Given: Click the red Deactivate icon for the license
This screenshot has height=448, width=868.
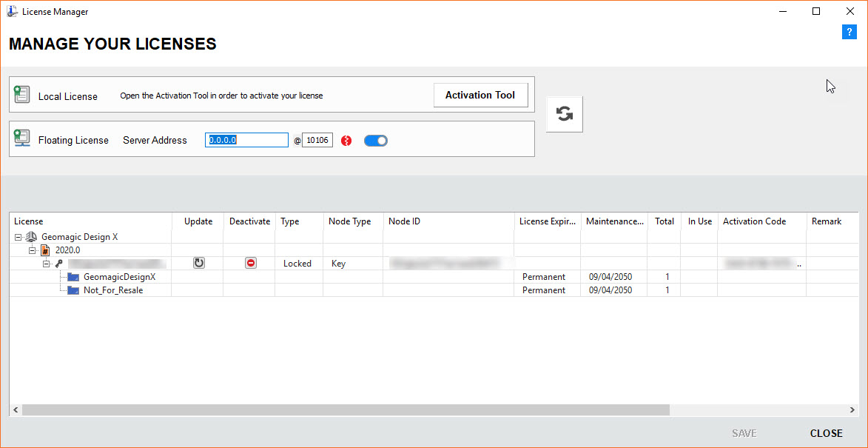Looking at the screenshot, I should coord(249,263).
